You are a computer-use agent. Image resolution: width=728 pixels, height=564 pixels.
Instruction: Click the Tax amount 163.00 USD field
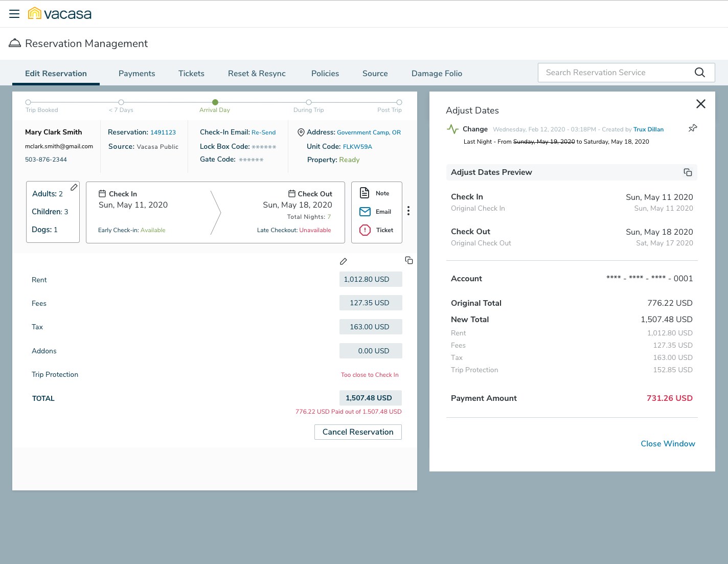pos(371,327)
